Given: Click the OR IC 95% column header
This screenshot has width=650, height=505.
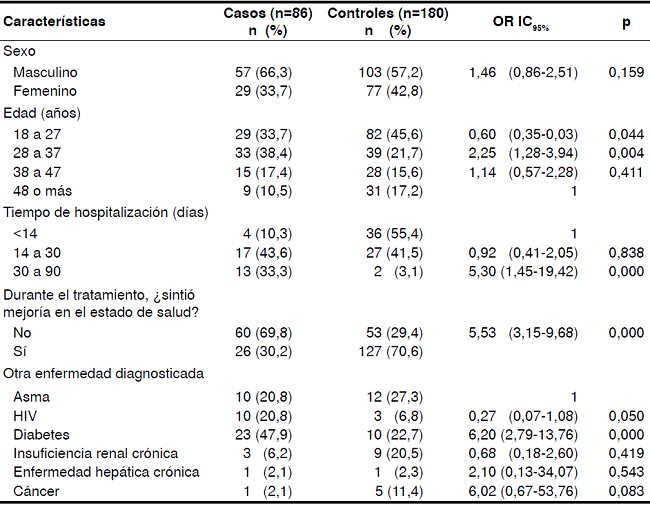Looking at the screenshot, I should 519,22.
